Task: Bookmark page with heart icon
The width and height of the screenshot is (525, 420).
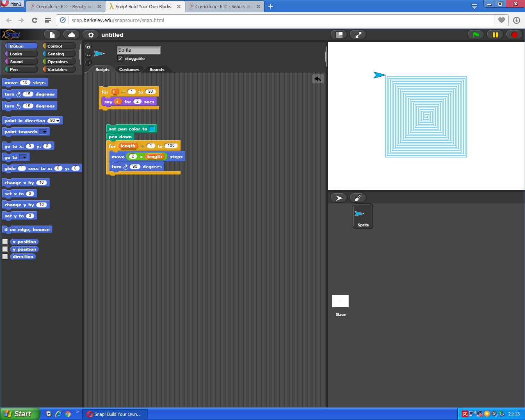Action: coord(502,20)
